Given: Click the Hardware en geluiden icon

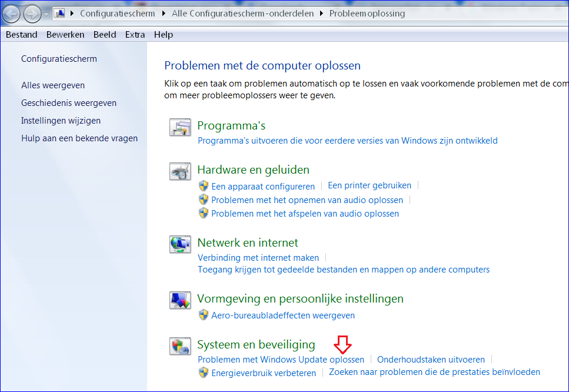Looking at the screenshot, I should click(x=180, y=171).
